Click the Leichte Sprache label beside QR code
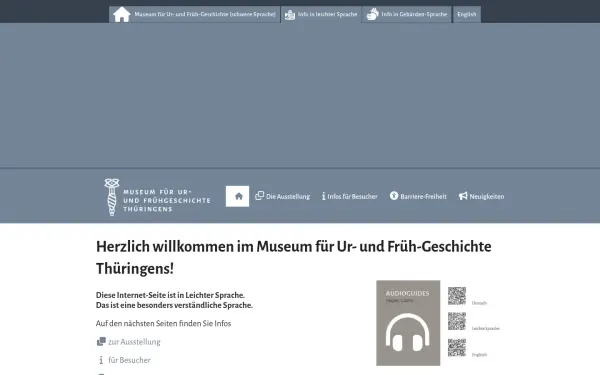 pyautogui.click(x=486, y=328)
